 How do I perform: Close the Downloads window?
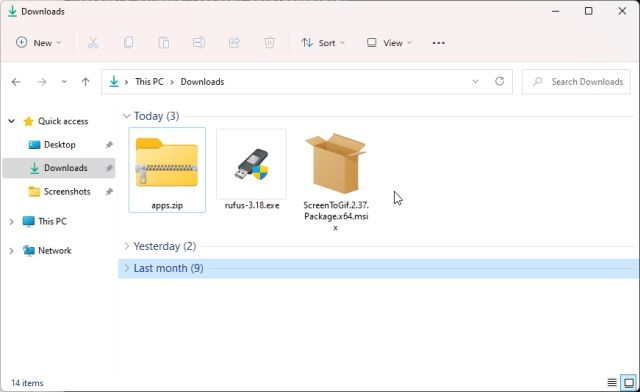click(622, 11)
